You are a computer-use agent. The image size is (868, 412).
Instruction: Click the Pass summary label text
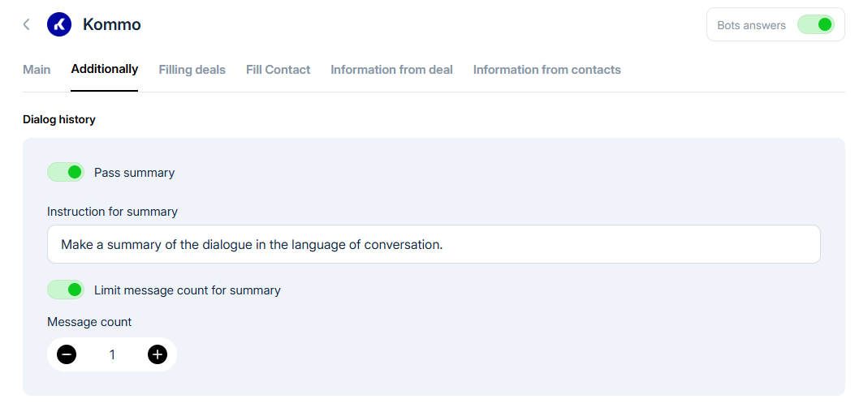point(134,173)
